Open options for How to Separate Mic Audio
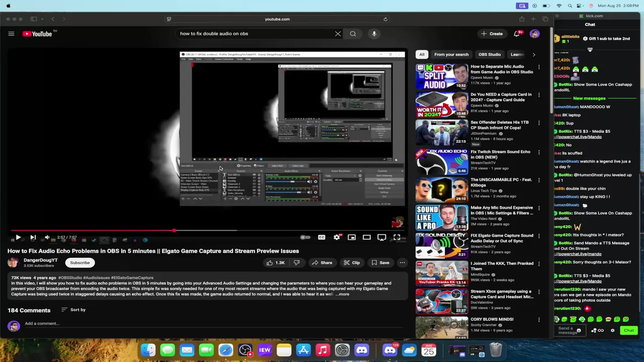The width and height of the screenshot is (644, 362). tap(539, 67)
